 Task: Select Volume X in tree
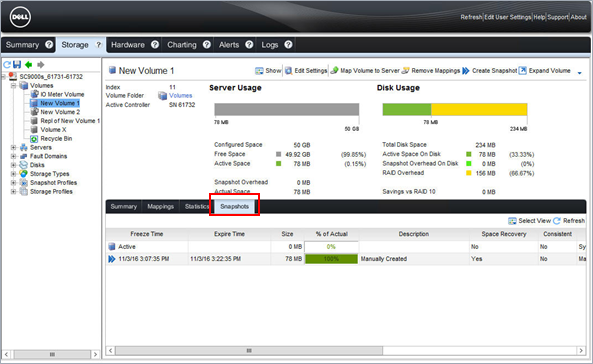[53, 130]
